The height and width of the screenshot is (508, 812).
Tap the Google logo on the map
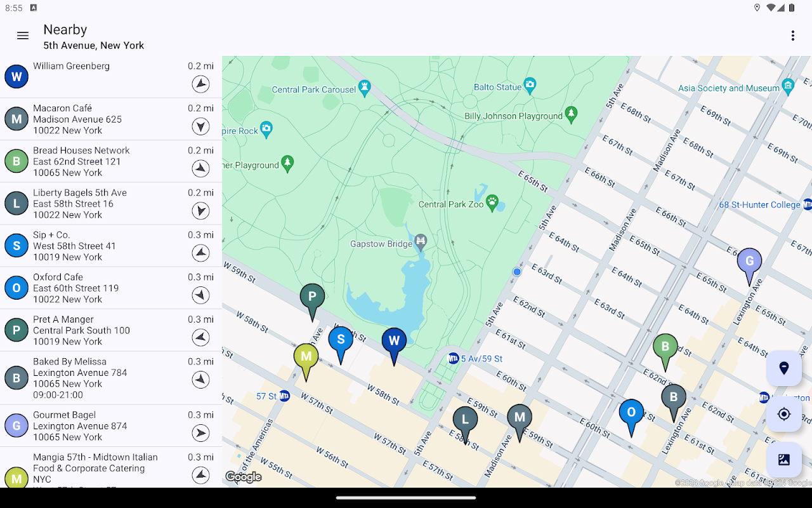pyautogui.click(x=244, y=477)
